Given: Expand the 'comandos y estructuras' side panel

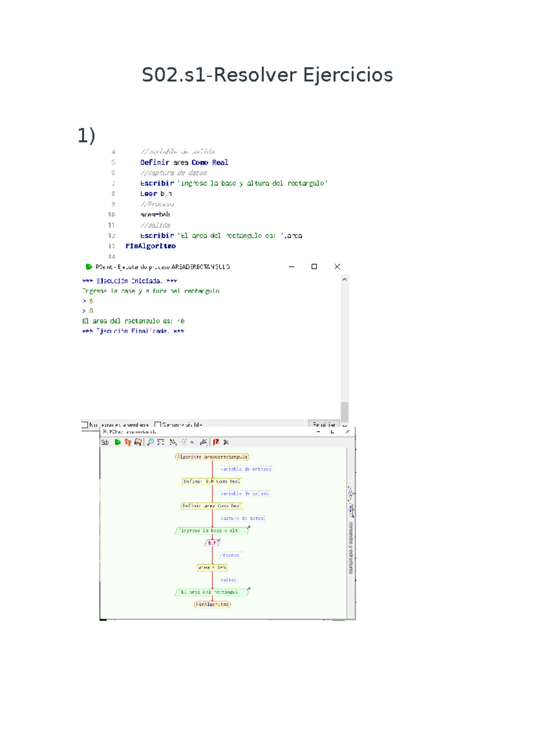Looking at the screenshot, I should click(x=351, y=547).
